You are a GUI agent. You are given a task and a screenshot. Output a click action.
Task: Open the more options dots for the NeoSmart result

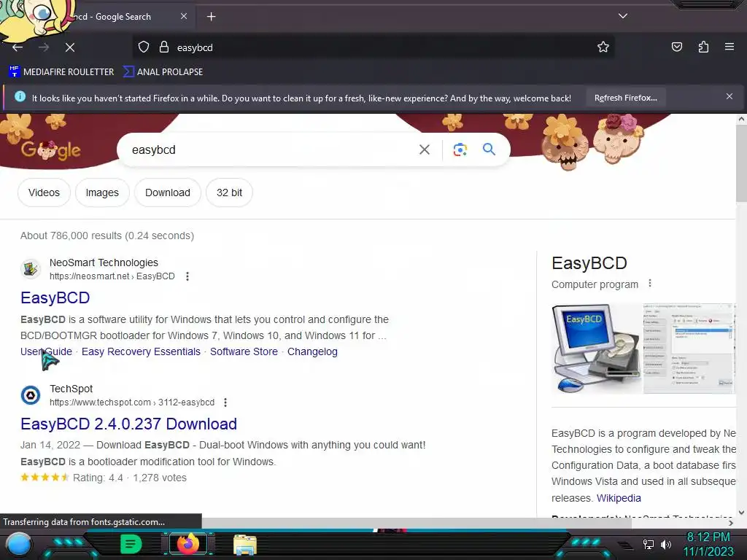point(187,276)
